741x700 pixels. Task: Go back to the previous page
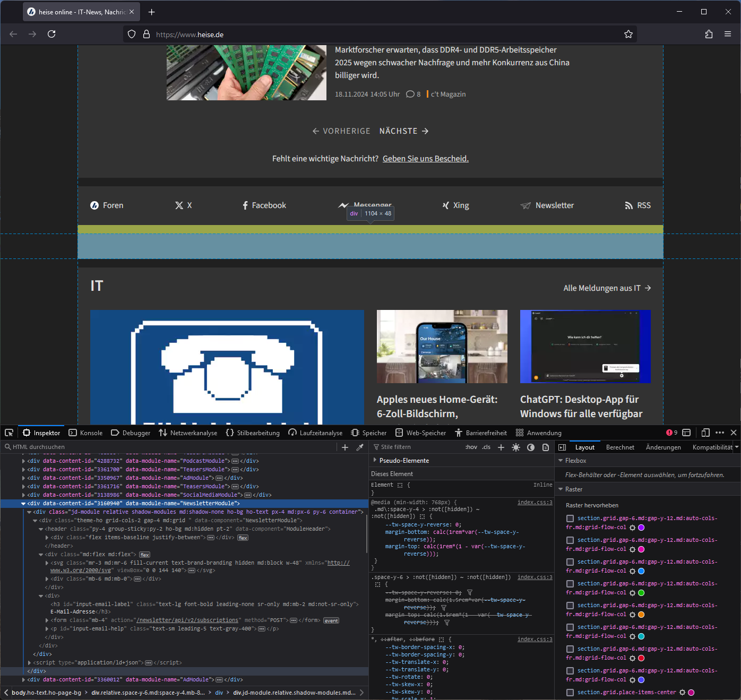[x=13, y=34]
